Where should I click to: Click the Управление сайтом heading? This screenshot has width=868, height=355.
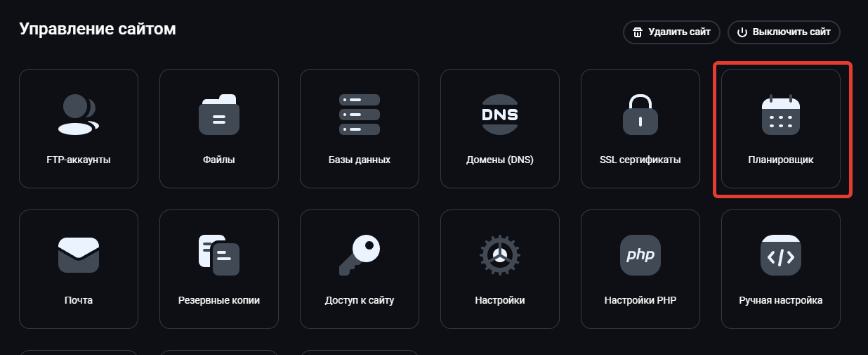pyautogui.click(x=98, y=29)
